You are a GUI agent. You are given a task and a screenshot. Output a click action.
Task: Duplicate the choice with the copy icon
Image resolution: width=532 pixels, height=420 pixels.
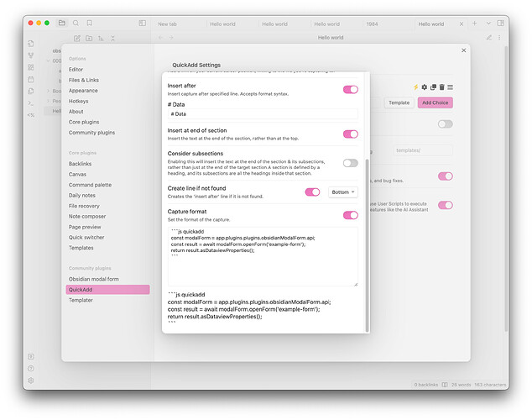coord(433,87)
